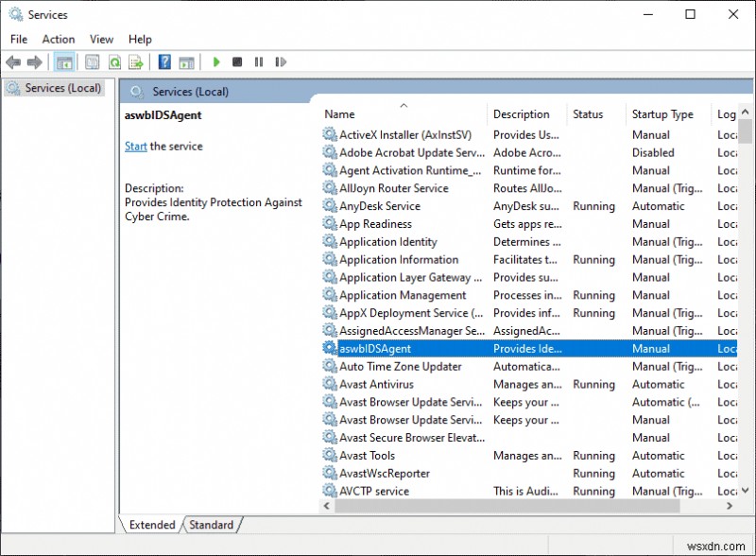Refresh the services list
The width and height of the screenshot is (756, 556).
pyautogui.click(x=113, y=62)
